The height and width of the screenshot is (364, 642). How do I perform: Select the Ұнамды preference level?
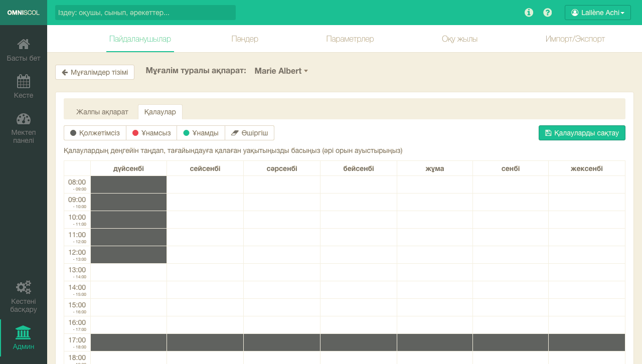point(201,133)
